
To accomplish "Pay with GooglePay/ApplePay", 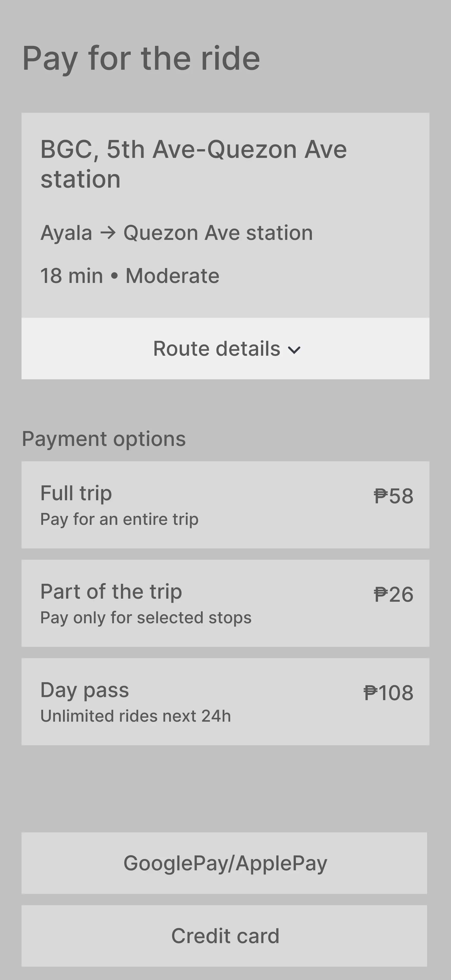I will tap(224, 863).
